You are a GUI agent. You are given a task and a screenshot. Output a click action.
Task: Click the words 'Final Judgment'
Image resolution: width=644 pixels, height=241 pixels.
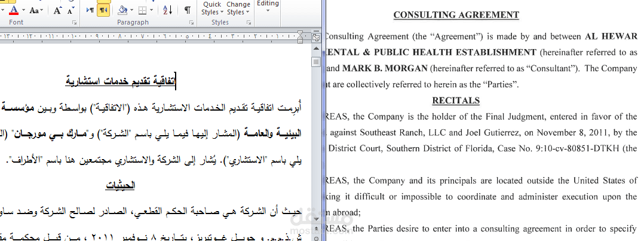(519, 117)
